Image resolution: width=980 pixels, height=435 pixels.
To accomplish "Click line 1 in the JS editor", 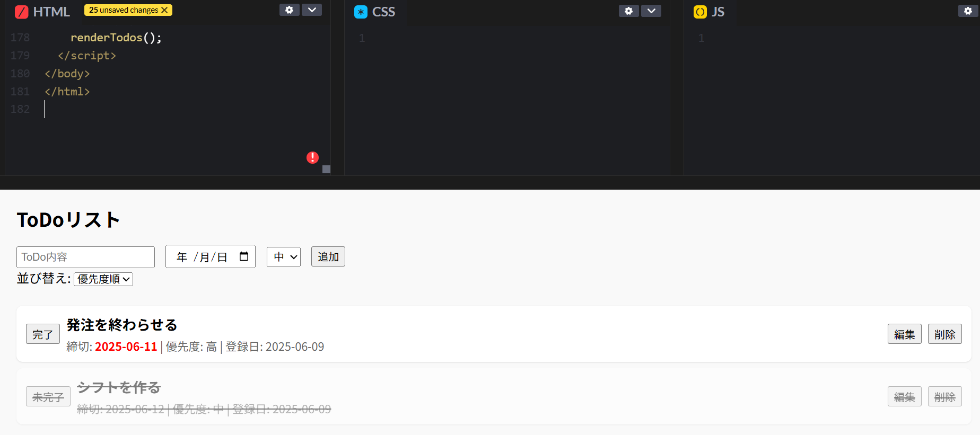I will (701, 38).
